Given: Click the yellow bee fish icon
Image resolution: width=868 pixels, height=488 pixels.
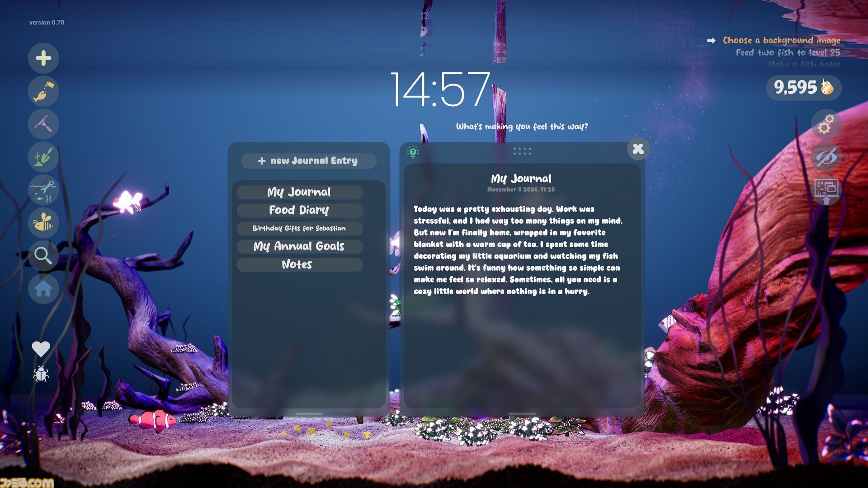Looking at the screenshot, I should (43, 223).
